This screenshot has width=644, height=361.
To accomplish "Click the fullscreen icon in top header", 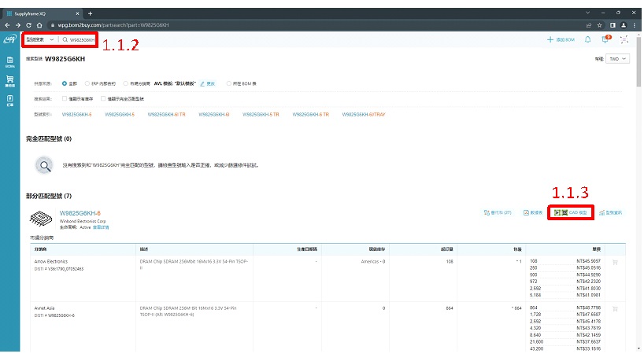I will 624,39.
